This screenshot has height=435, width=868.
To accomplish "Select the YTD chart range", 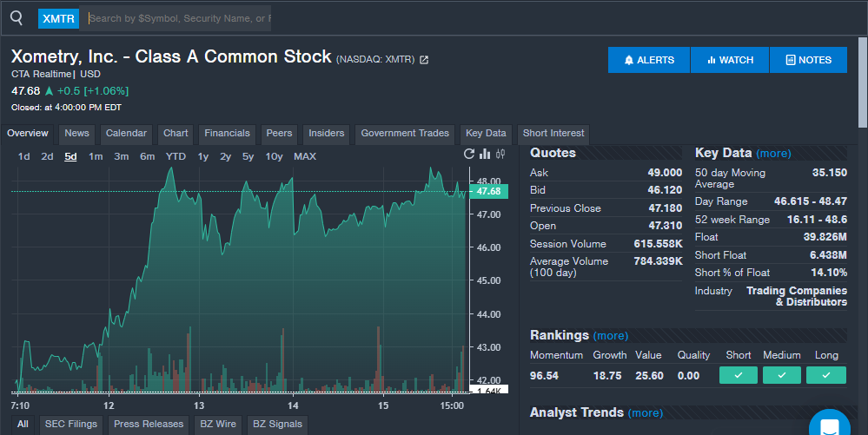I will click(176, 156).
